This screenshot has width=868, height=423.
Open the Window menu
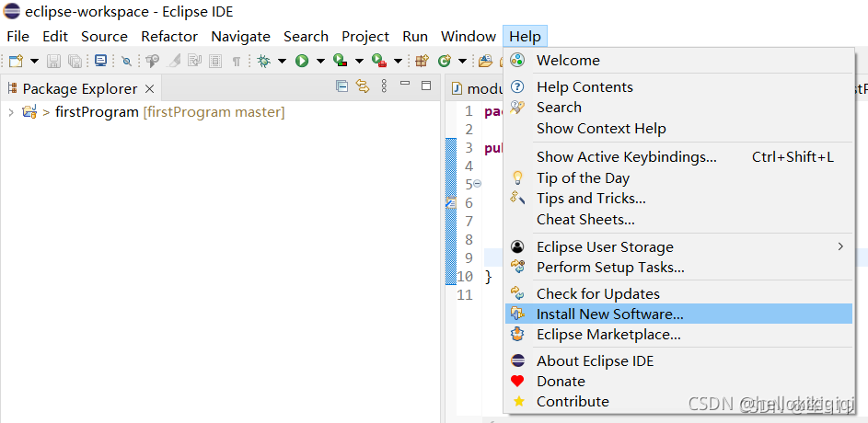469,37
